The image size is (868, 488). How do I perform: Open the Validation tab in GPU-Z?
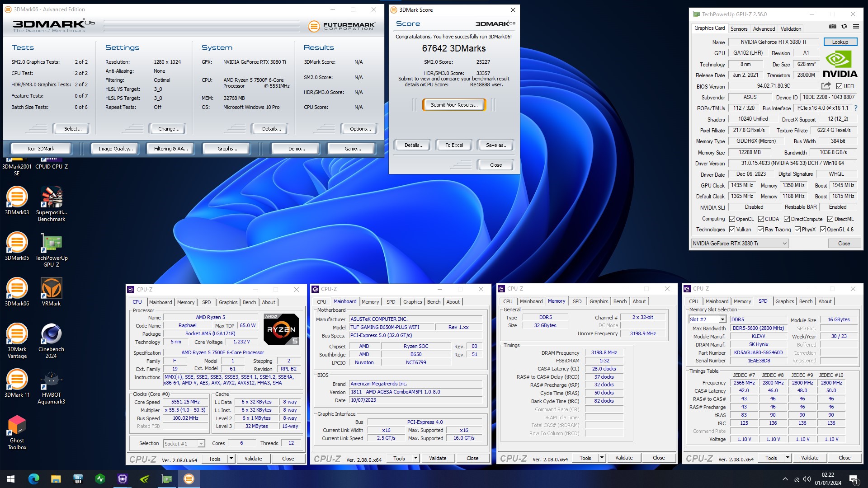click(x=791, y=28)
